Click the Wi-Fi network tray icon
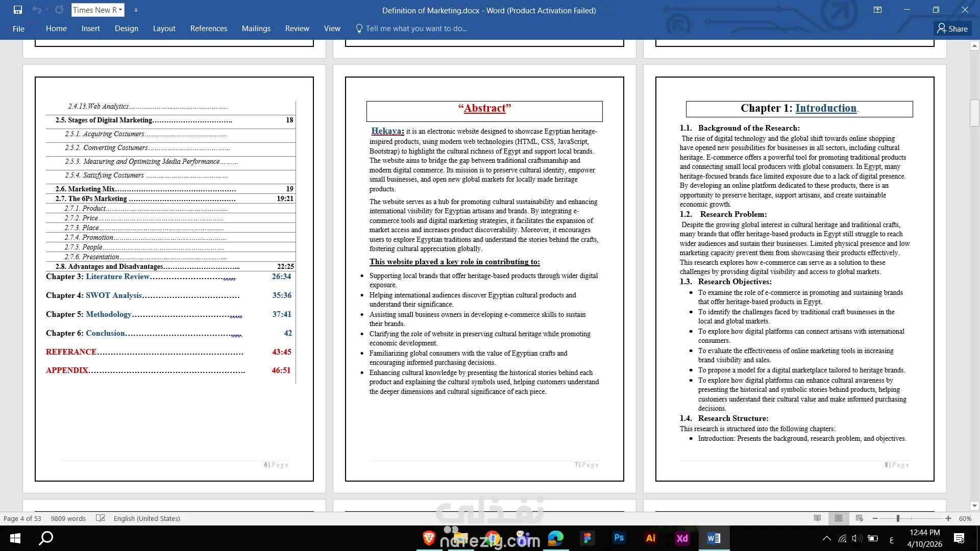Screen dimensions: 980x551 842,538
